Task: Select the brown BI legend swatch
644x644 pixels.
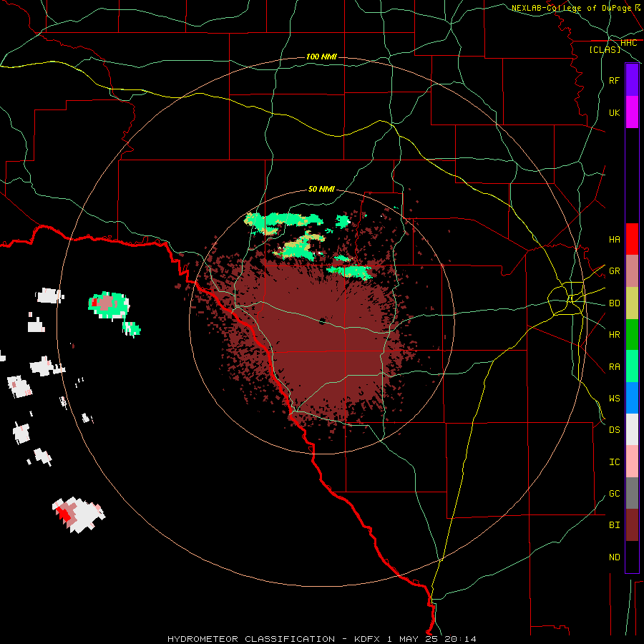Action: click(632, 525)
